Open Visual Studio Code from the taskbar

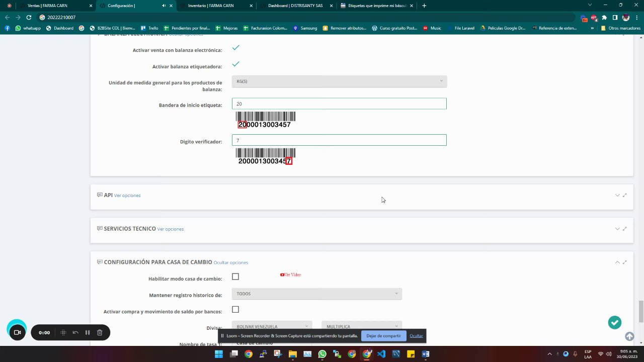(381, 354)
